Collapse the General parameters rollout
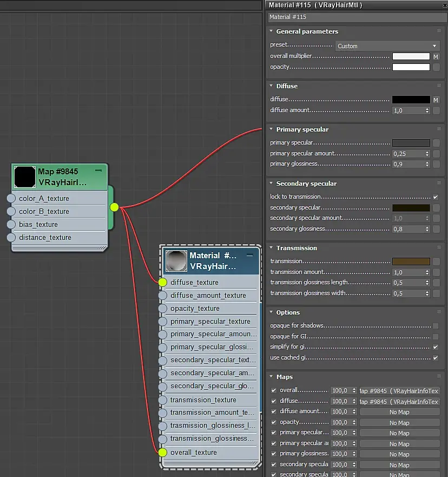Image resolution: width=448 pixels, height=477 pixels. pos(271,31)
